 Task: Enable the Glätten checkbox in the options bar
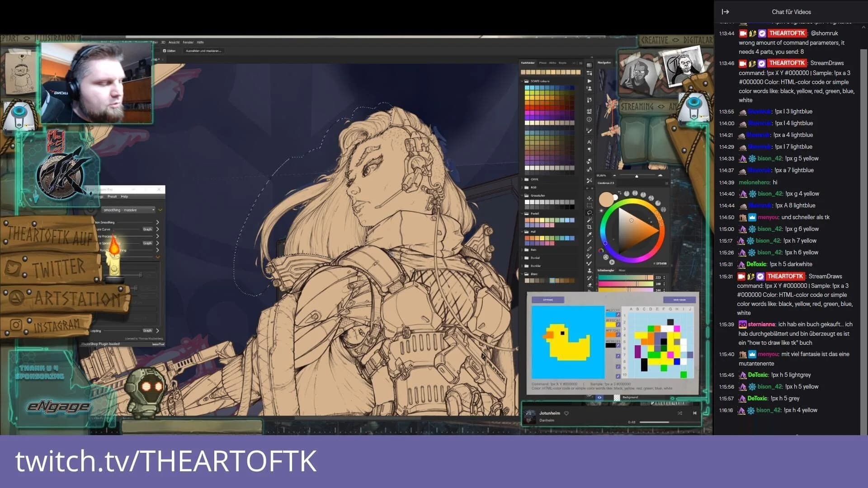(x=164, y=51)
